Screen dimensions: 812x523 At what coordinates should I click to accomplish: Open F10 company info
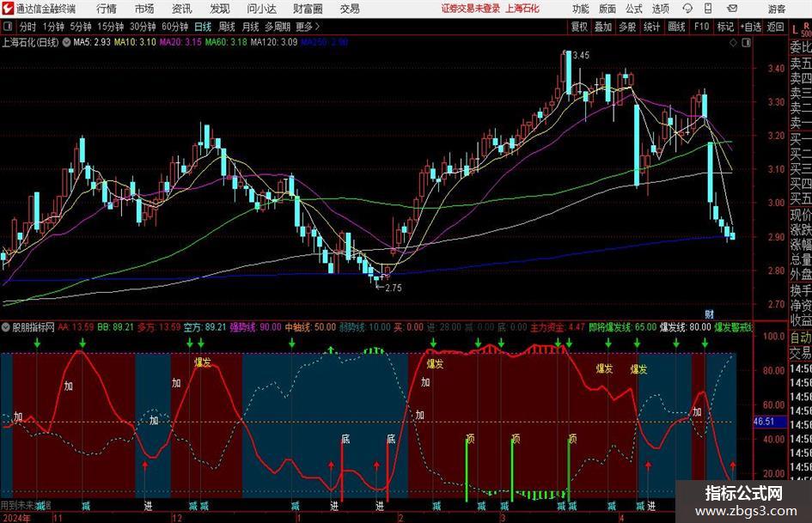pos(701,27)
